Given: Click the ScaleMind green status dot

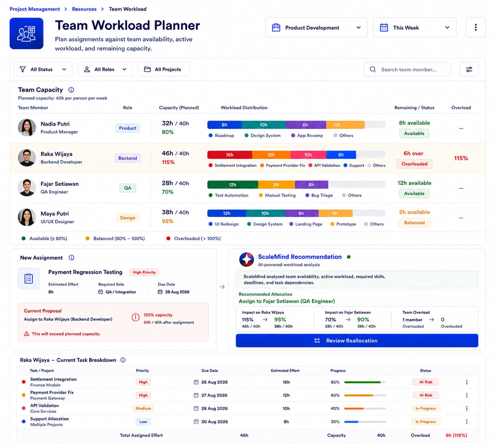Looking at the screenshot, I should pos(349,257).
